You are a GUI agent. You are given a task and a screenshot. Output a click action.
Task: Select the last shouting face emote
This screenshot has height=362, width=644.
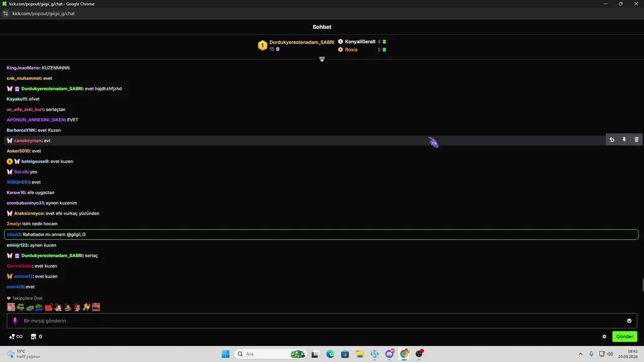[x=96, y=307]
